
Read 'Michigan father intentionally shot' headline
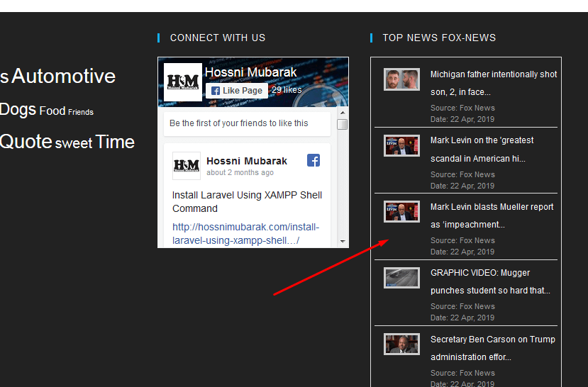[493, 74]
